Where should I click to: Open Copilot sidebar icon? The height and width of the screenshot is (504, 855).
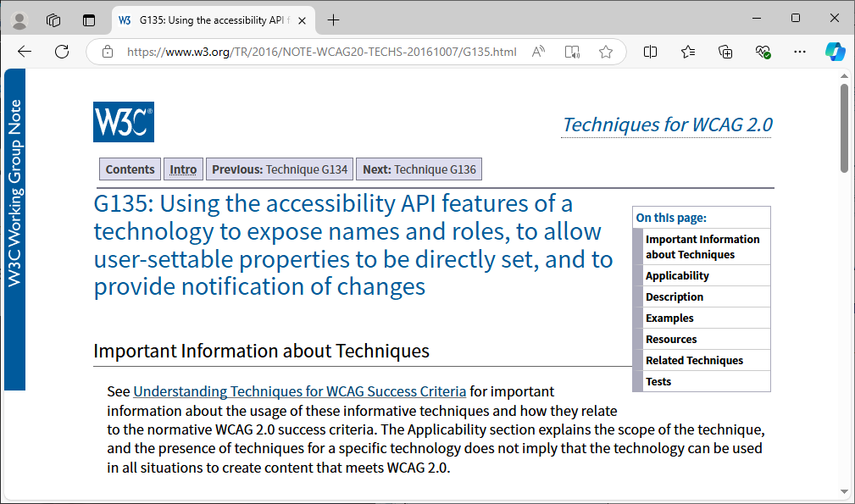pyautogui.click(x=835, y=52)
